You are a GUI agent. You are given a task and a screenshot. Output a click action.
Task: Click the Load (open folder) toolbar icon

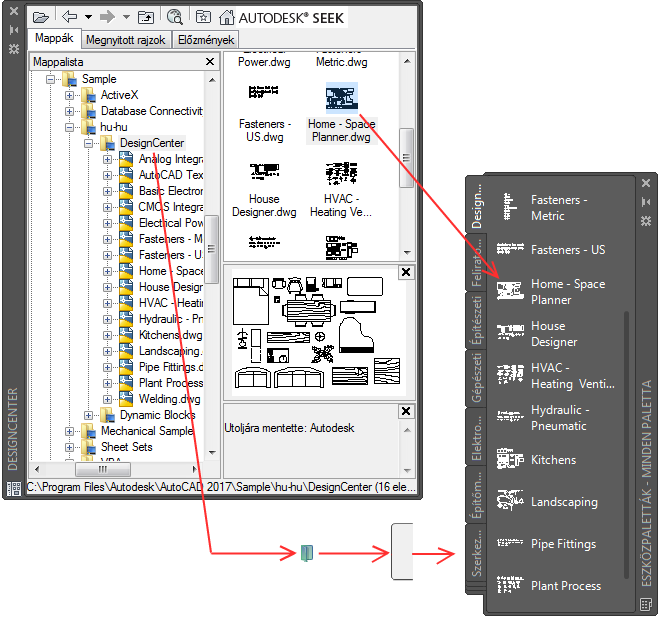pyautogui.click(x=41, y=17)
